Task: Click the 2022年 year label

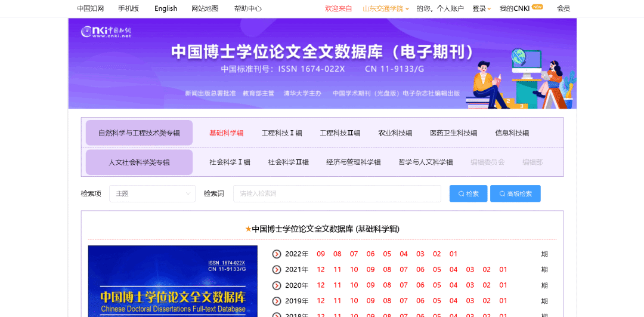Action: 296,254
